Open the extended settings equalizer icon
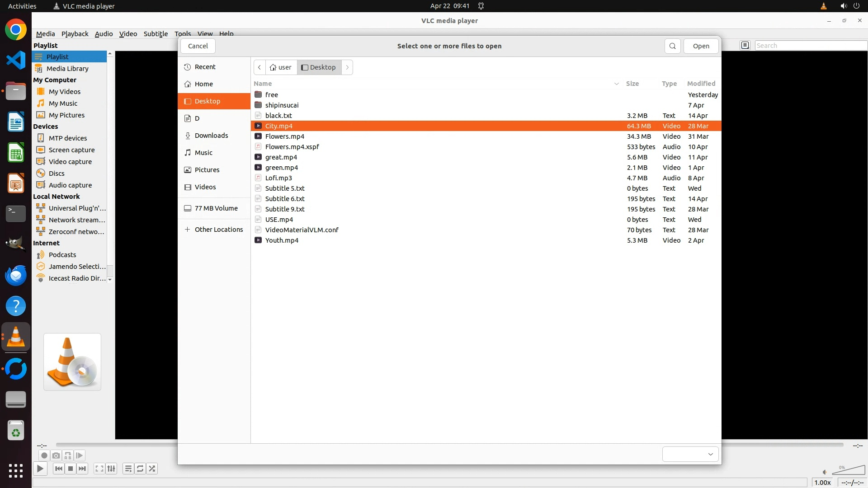Viewport: 868px width, 488px height. coord(111,469)
